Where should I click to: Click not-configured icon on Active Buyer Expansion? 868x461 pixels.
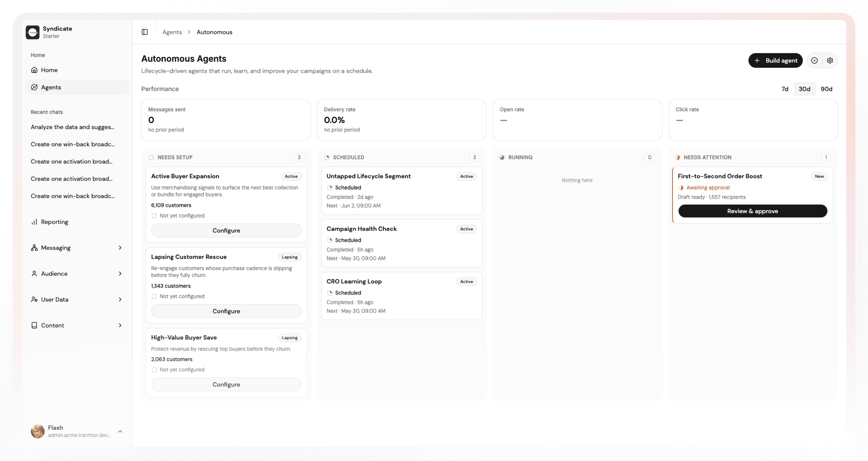tap(154, 216)
